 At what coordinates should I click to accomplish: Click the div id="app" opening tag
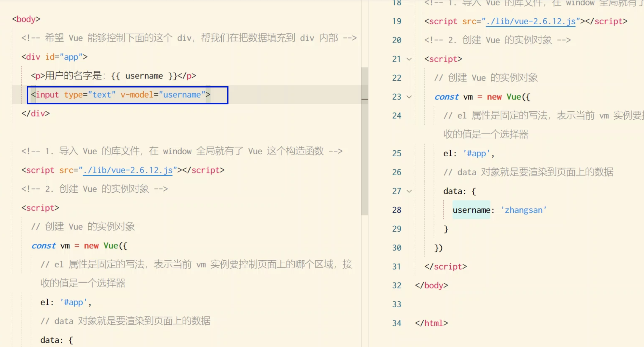pyautogui.click(x=54, y=57)
